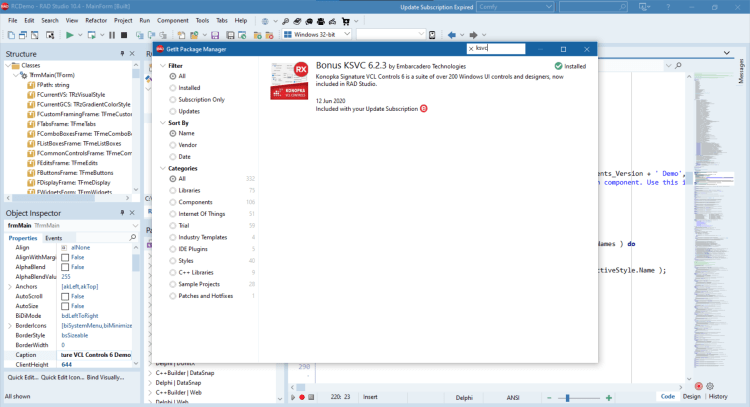Select the Styles category
The height and width of the screenshot is (407, 750).
click(173, 261)
